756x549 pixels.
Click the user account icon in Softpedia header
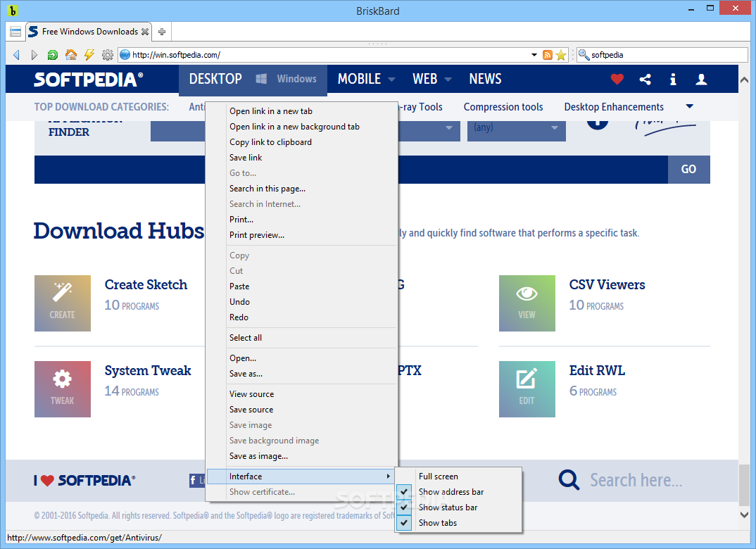point(702,79)
